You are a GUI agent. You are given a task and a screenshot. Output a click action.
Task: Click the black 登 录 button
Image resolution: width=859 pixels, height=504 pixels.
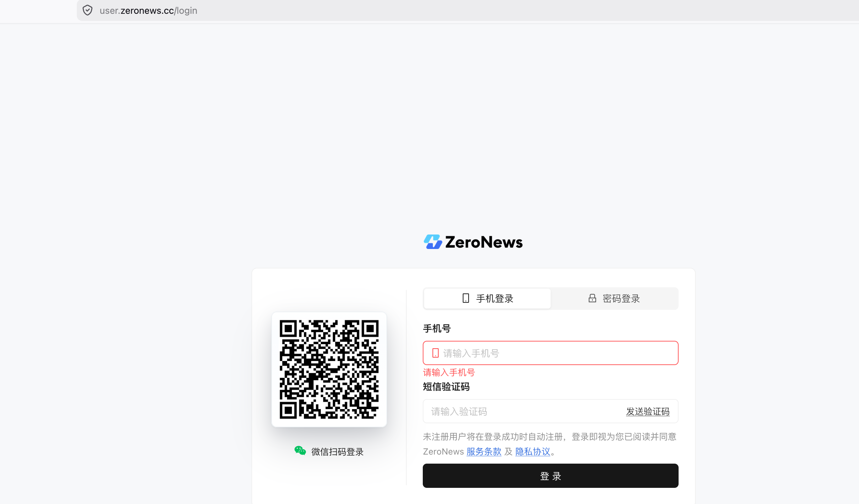pyautogui.click(x=551, y=476)
